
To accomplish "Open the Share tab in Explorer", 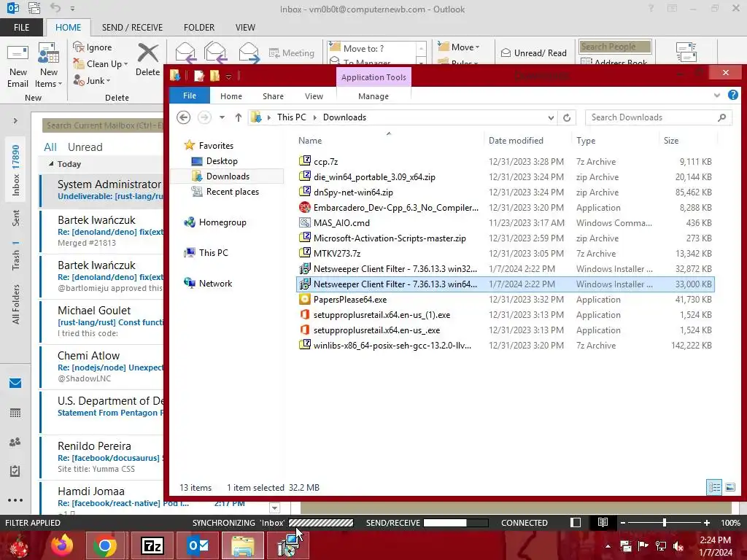I will pyautogui.click(x=273, y=96).
